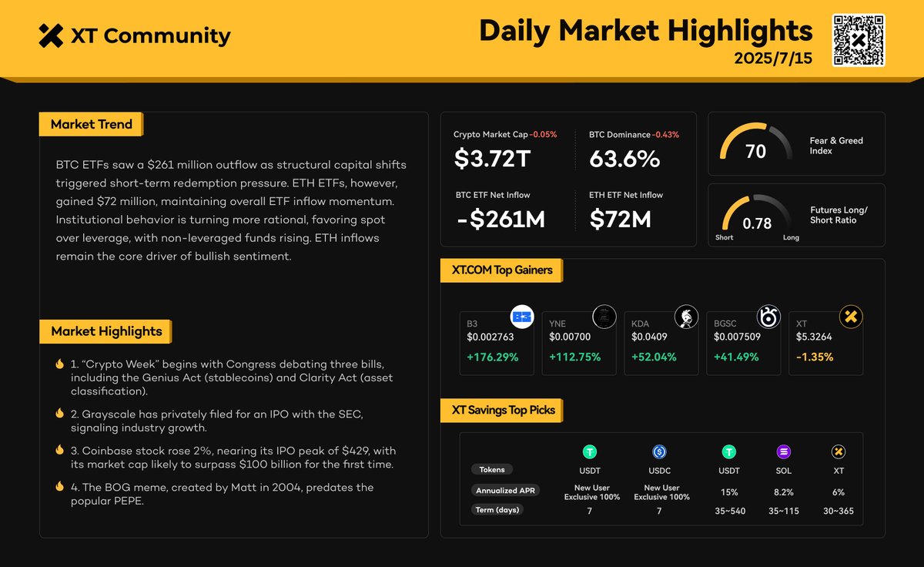924x567 pixels.
Task: Click the $72M ETH ETF net inflow
Action: [621, 220]
